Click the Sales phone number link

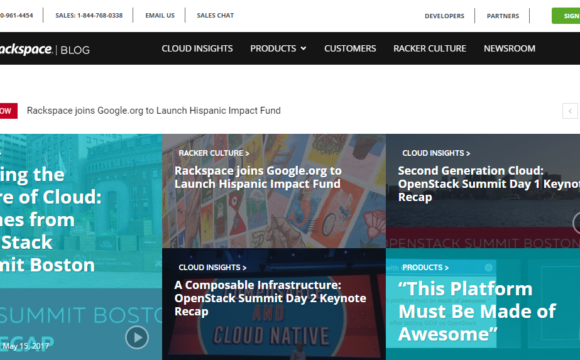[x=89, y=16]
